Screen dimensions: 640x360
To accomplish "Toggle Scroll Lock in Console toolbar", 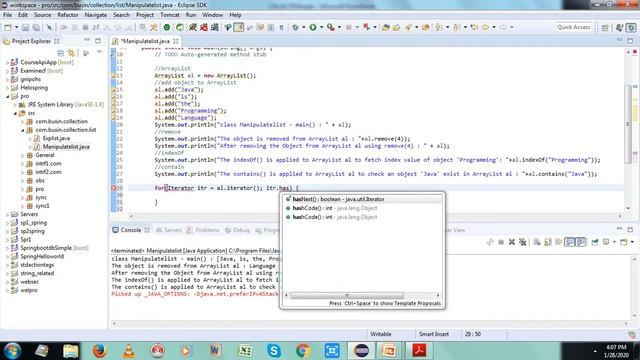I will 548,242.
